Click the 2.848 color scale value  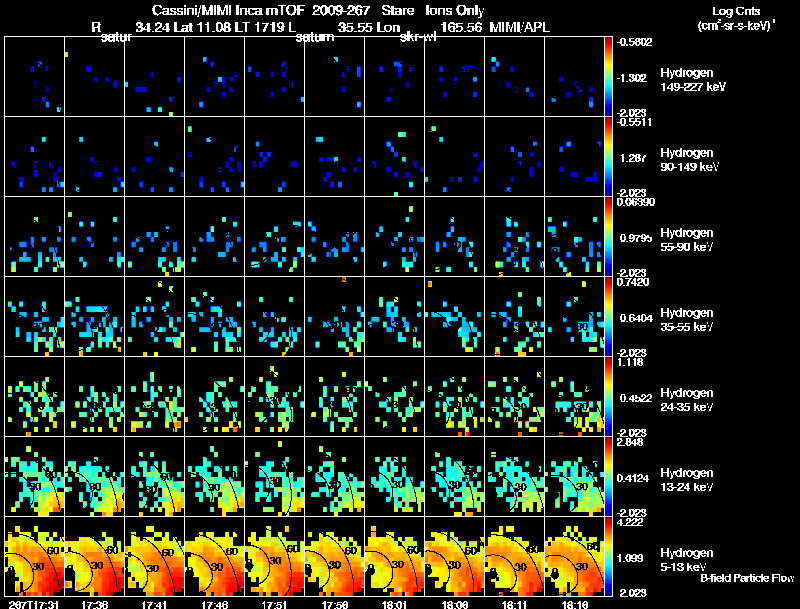[630, 442]
